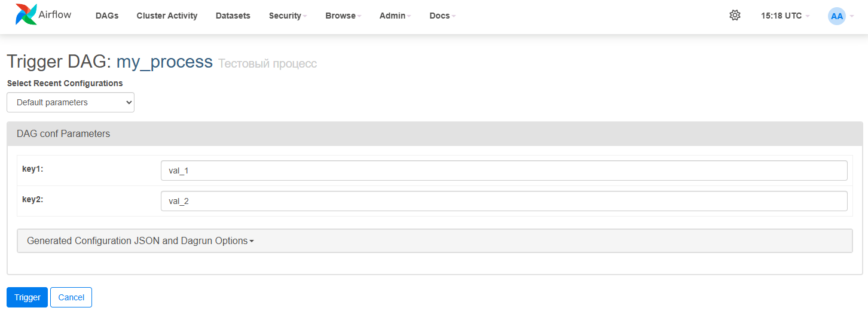Follow the my_process DAG link
Image resolution: width=868 pixels, height=335 pixels.
[164, 62]
